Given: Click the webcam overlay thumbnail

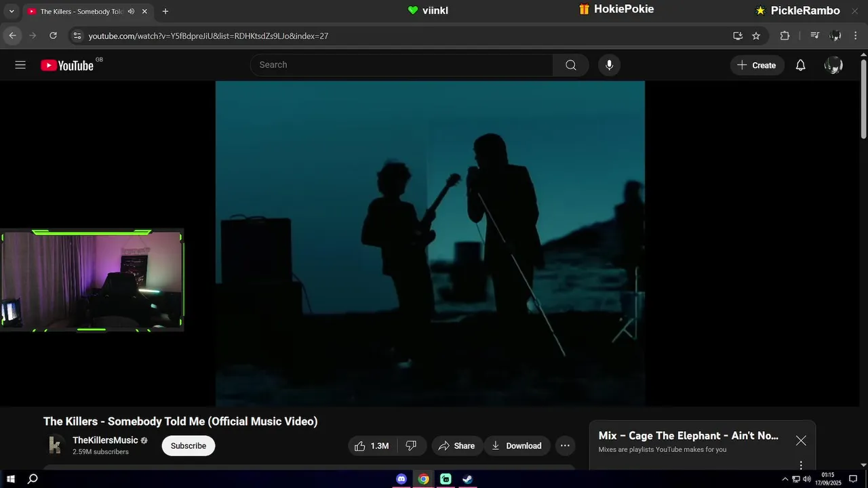Looking at the screenshot, I should point(92,280).
